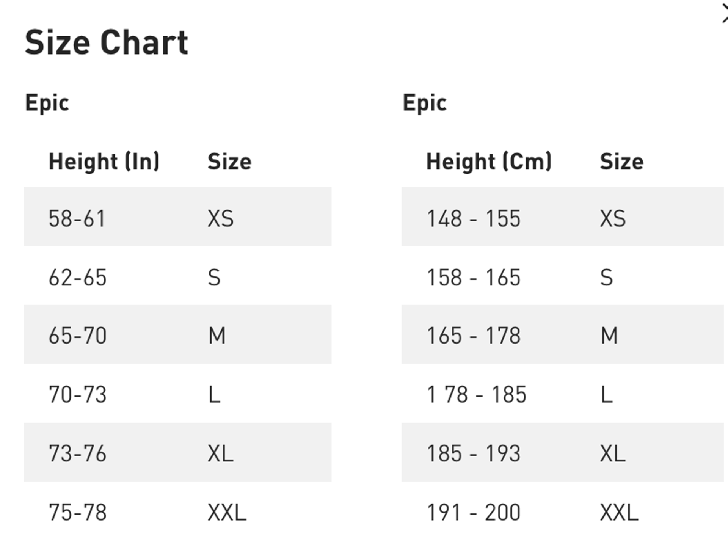Click Size header in the centimeters table
The image size is (728, 560).
[x=621, y=162]
